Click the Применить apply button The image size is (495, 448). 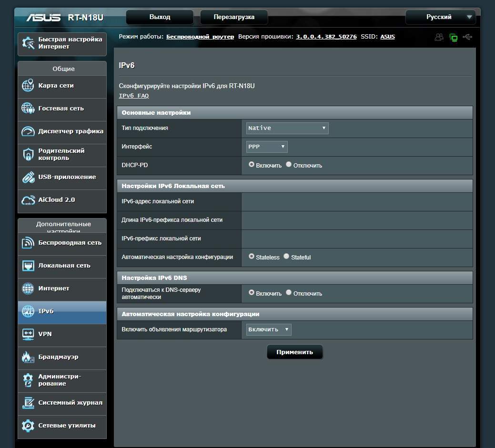(294, 352)
